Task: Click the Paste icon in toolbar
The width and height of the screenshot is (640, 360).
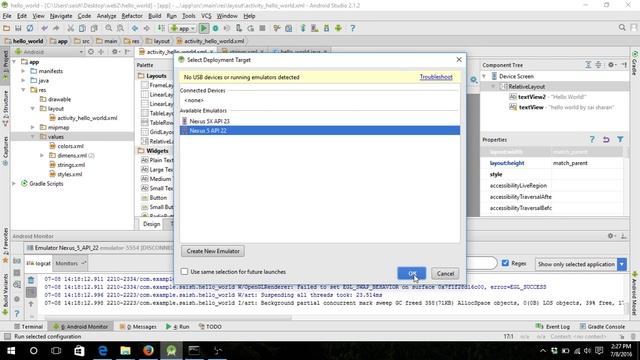Action: pyautogui.click(x=94, y=28)
